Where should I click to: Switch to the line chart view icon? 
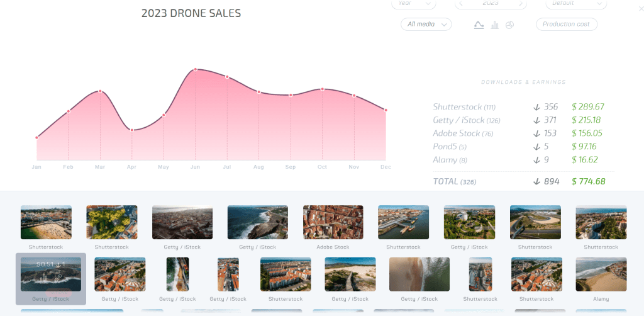click(x=479, y=25)
